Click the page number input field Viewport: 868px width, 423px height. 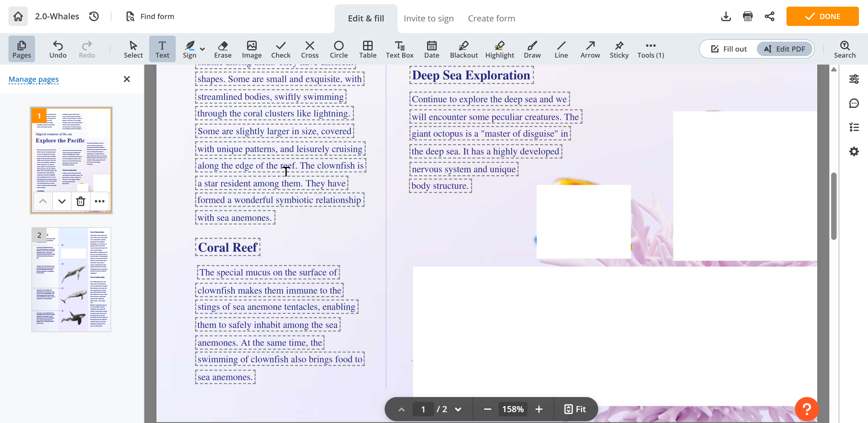tap(423, 409)
